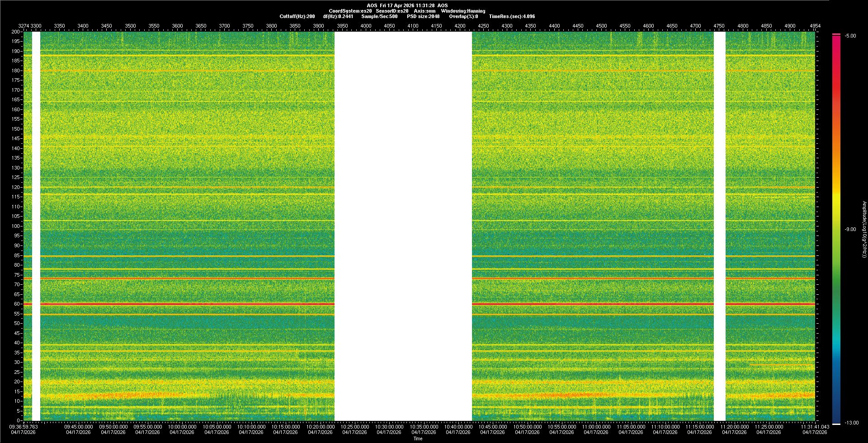The height and width of the screenshot is (443, 868).
Task: Click the -9.00 color bar label
Action: (850, 230)
